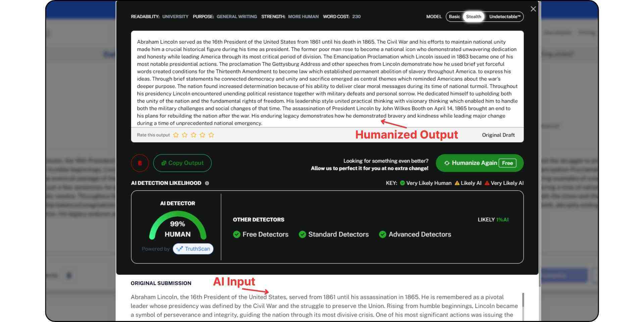Click the Other Detectors heading
This screenshot has height=322, width=644.
click(259, 220)
